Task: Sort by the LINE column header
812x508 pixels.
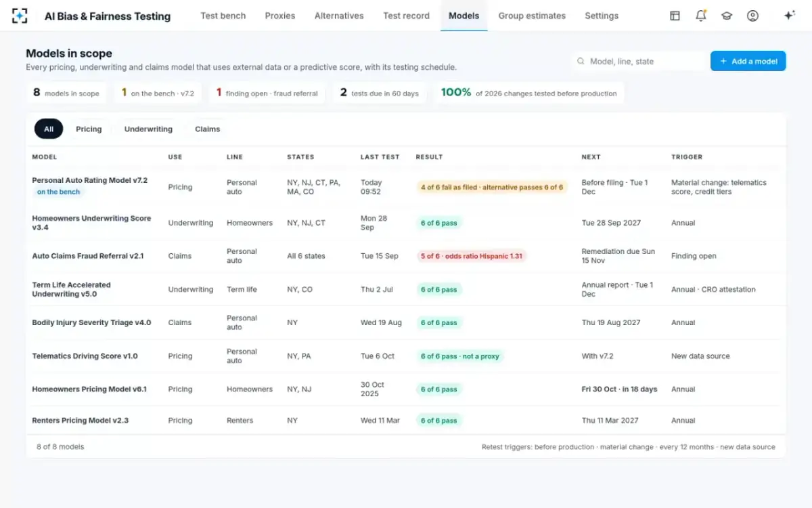Action: (234, 156)
